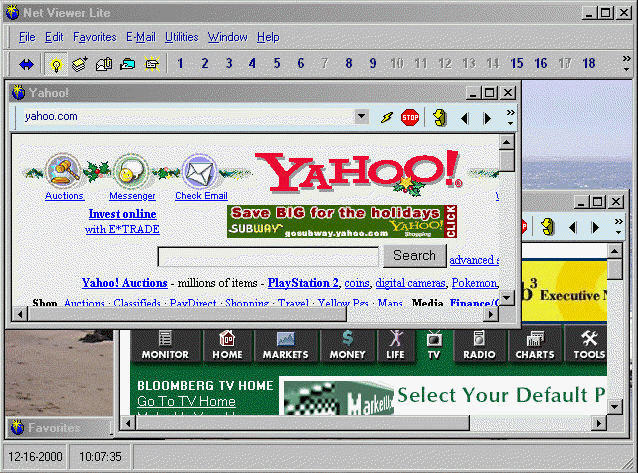The image size is (638, 473).
Task: Switch to window number 9
Action: (373, 64)
